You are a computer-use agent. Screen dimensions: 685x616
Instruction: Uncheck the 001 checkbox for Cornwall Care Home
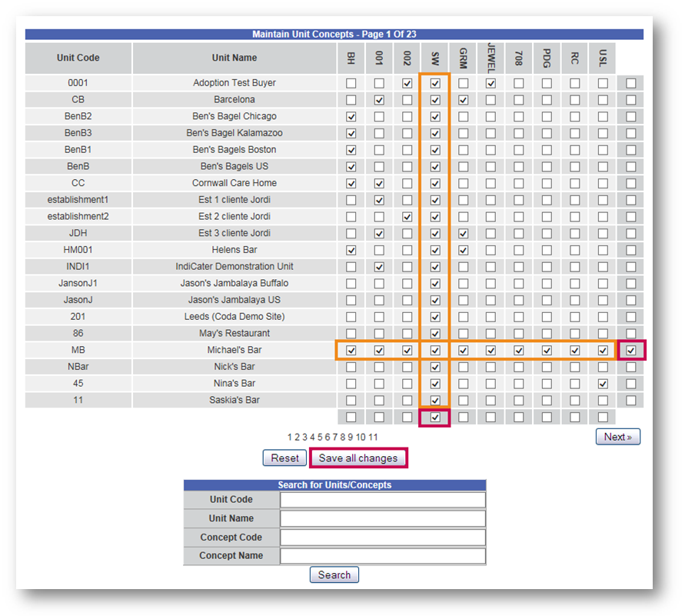coord(379,184)
